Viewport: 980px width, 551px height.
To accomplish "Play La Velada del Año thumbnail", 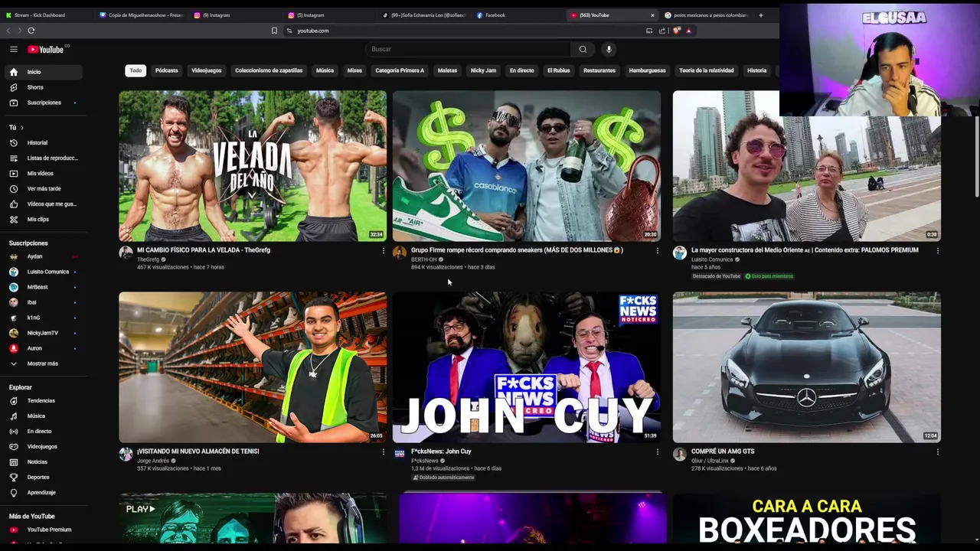I will point(253,166).
